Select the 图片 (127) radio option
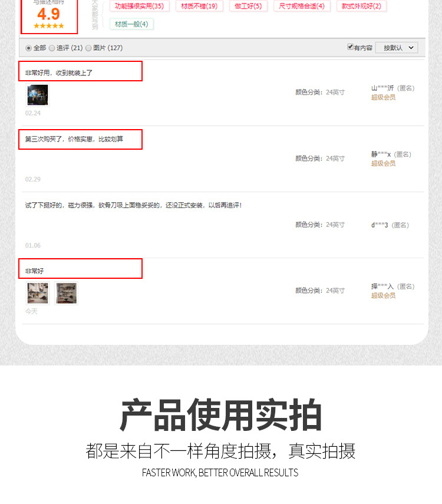 coord(88,48)
